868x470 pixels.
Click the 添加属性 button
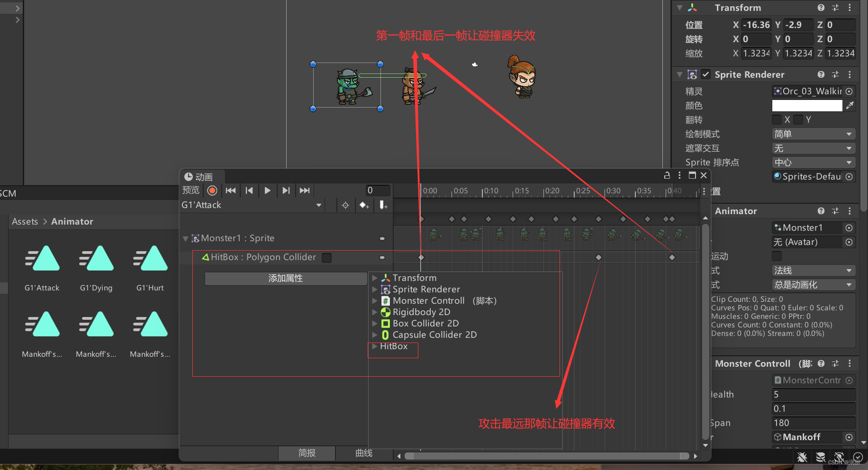coord(286,278)
